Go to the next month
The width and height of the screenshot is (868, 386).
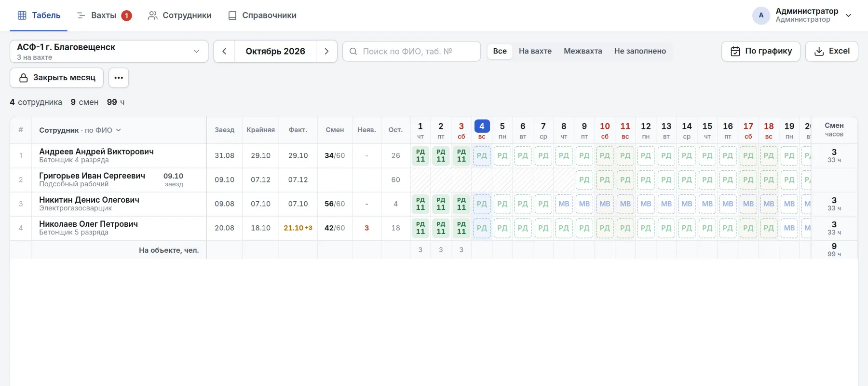pyautogui.click(x=326, y=51)
